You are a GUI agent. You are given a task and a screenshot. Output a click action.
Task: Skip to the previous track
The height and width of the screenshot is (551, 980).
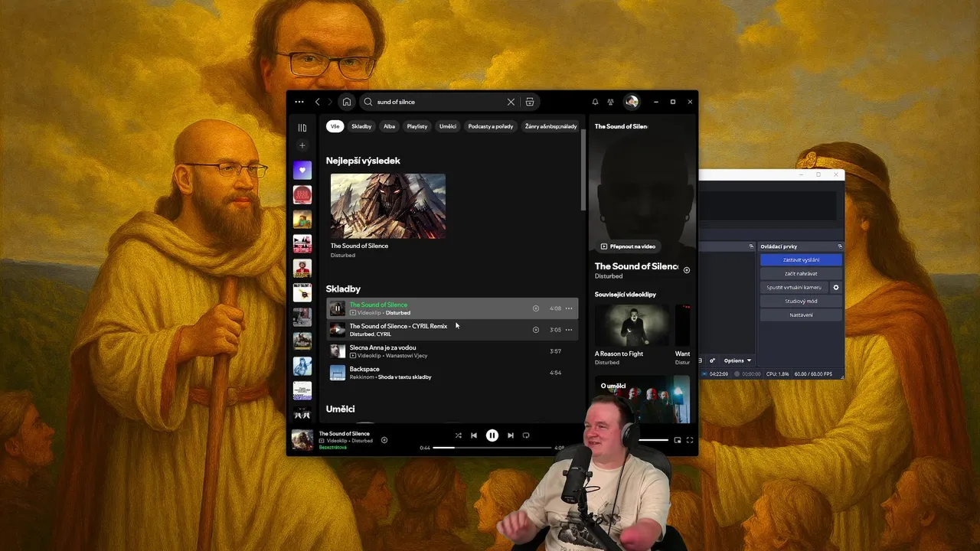(474, 435)
